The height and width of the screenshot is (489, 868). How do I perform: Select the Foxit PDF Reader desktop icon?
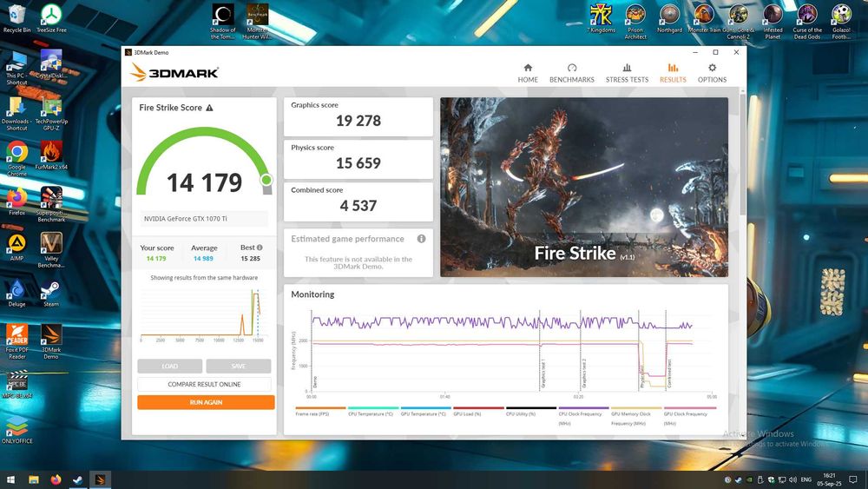tap(16, 341)
